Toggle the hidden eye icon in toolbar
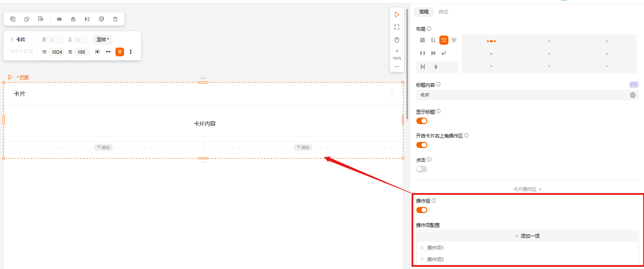Image resolution: width=644 pixels, height=269 pixels. (59, 19)
